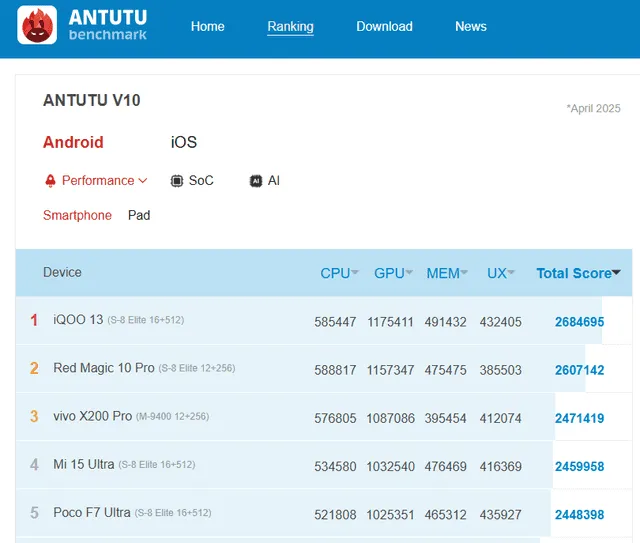Viewport: 640px width, 543px height.
Task: Go to the Download page
Action: click(x=384, y=27)
